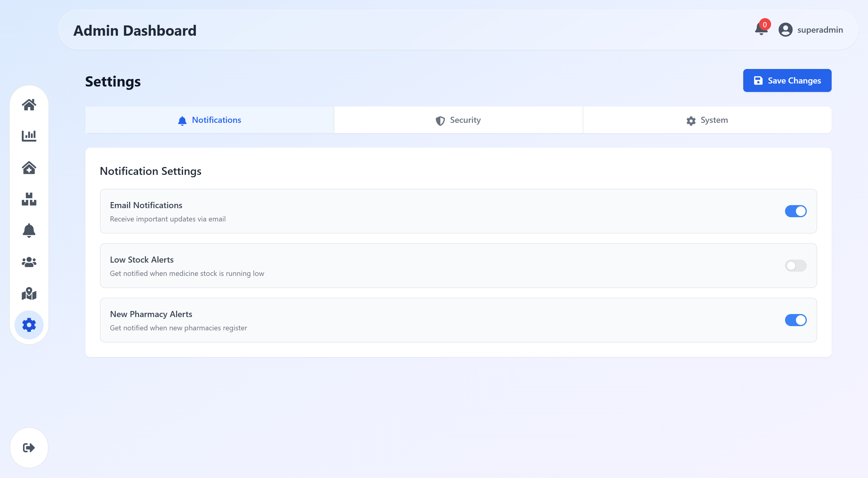Switch to the System tab
The width and height of the screenshot is (868, 478).
[707, 120]
